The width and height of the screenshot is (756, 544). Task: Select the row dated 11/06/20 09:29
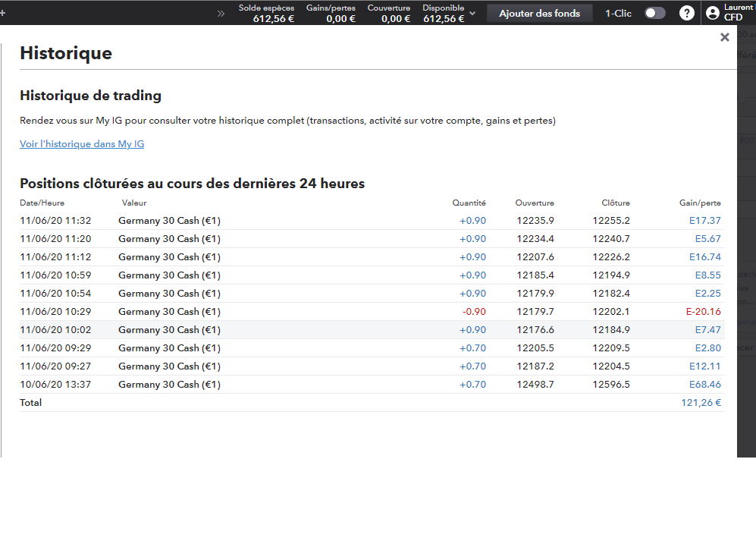click(x=372, y=348)
